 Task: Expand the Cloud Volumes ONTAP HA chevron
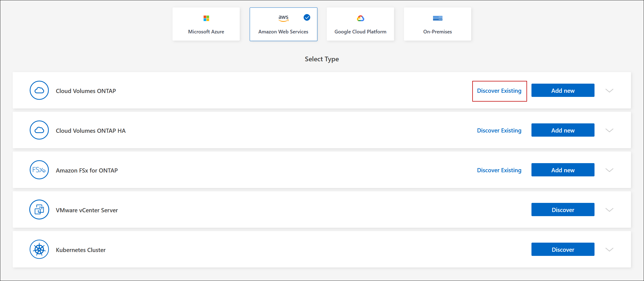pos(609,130)
